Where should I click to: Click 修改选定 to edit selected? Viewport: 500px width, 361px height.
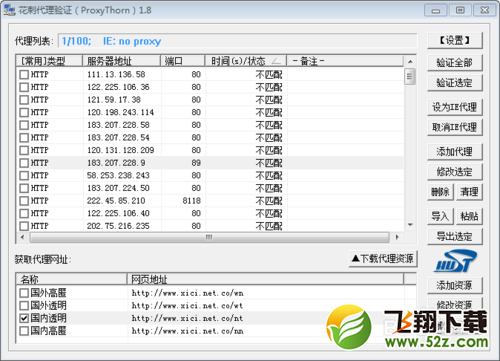pyautogui.click(x=455, y=172)
